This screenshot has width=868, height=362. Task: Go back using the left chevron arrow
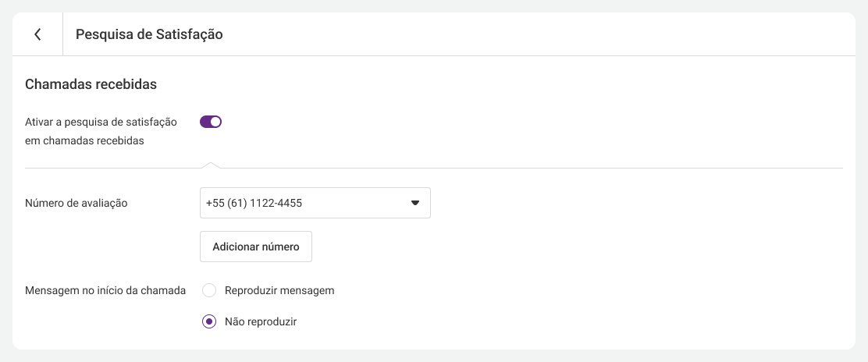(37, 34)
